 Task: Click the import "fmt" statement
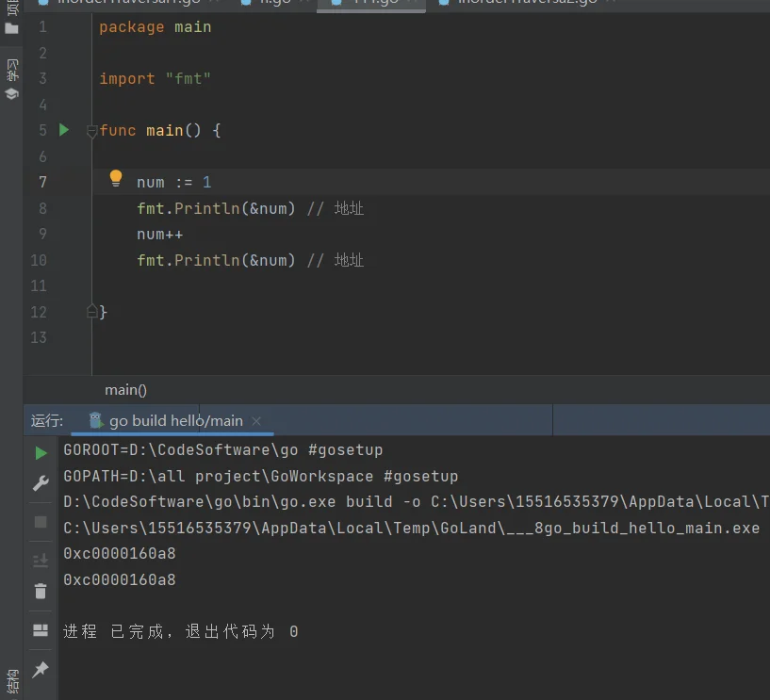(x=156, y=78)
